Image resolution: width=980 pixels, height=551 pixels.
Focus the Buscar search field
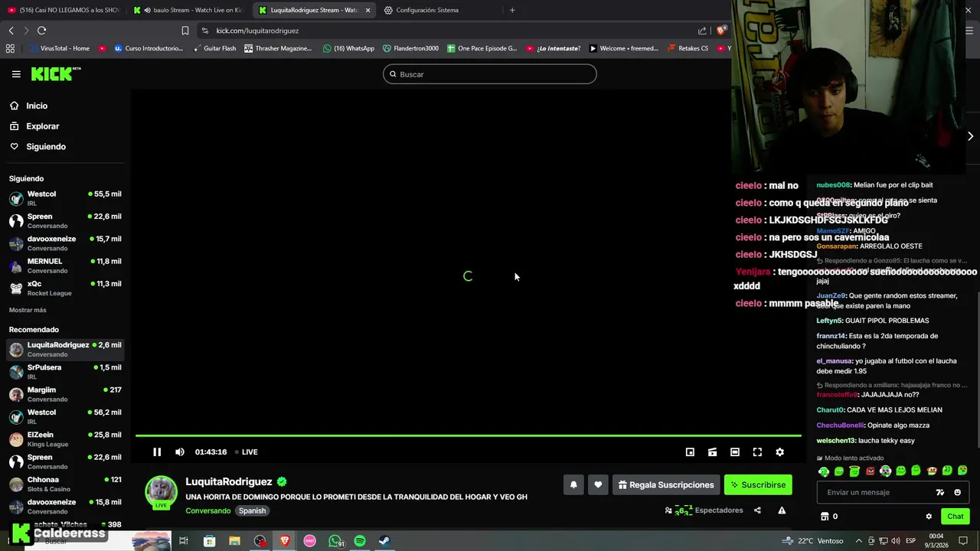490,74
